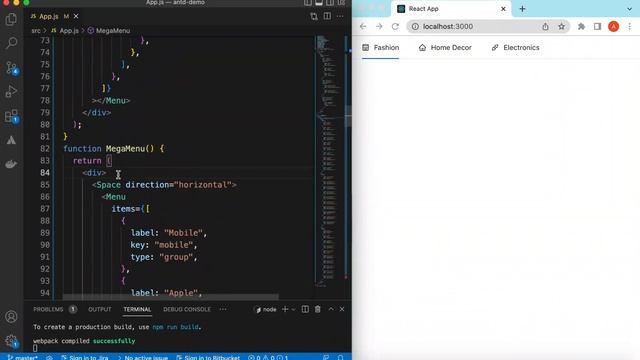Bookmark this page with star icon

pyautogui.click(x=562, y=26)
